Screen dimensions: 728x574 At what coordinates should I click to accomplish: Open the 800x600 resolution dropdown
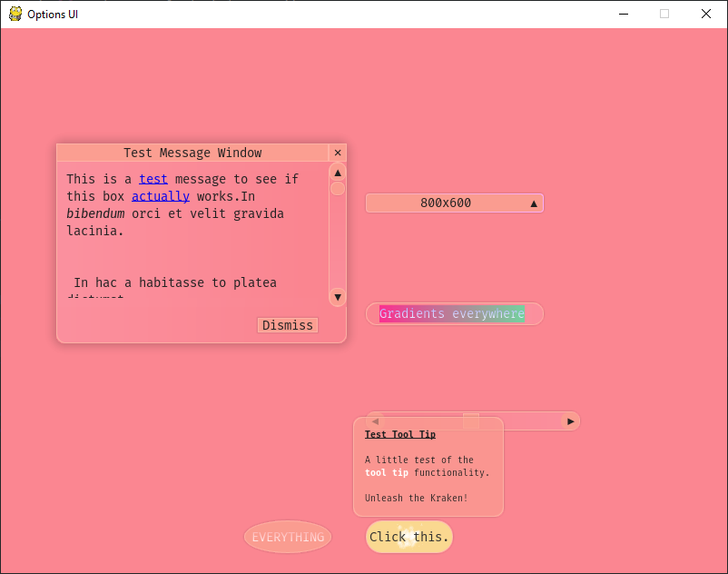pyautogui.click(x=455, y=203)
